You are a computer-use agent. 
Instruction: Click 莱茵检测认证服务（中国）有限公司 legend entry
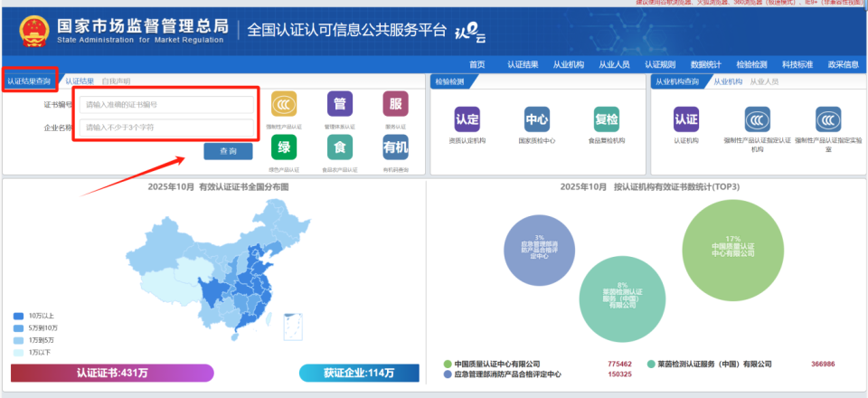tap(709, 365)
